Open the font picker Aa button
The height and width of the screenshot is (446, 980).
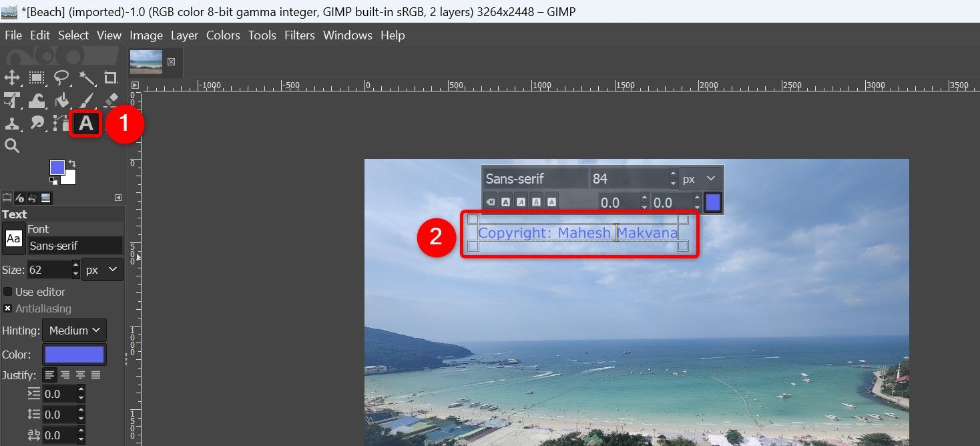coord(14,239)
